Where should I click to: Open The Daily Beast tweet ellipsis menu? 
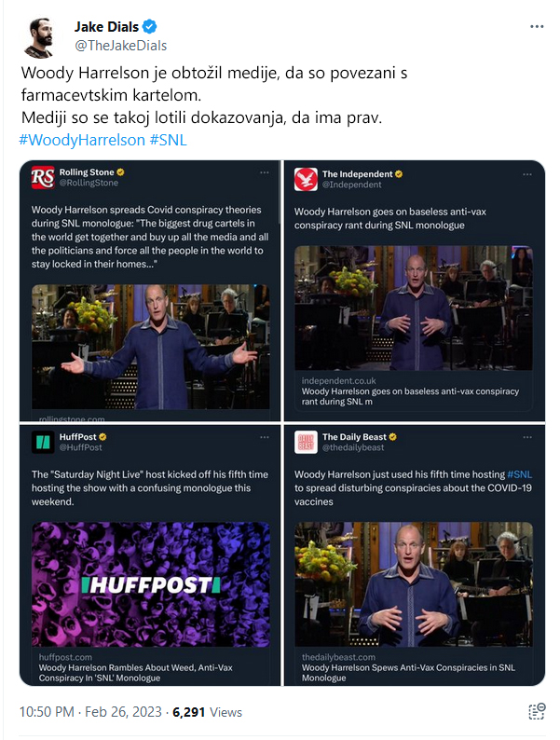(x=527, y=437)
